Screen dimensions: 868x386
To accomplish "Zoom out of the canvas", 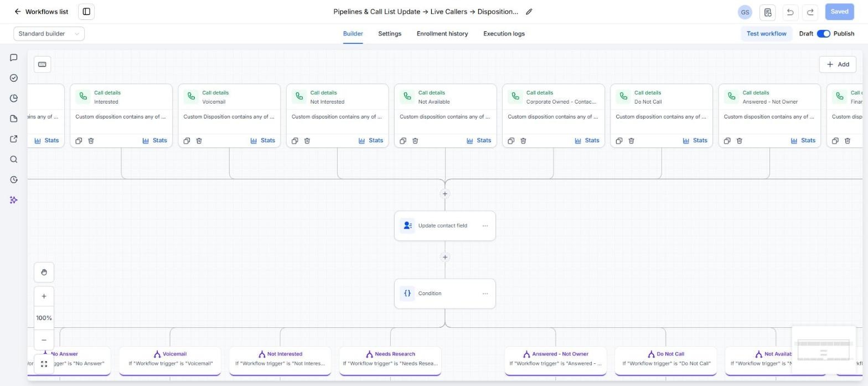I will 44,340.
